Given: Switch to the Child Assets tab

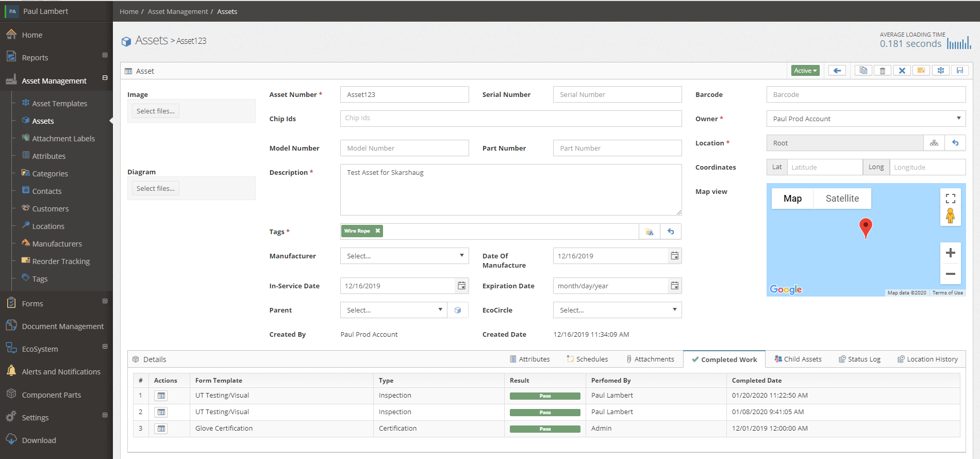Looking at the screenshot, I should point(798,359).
